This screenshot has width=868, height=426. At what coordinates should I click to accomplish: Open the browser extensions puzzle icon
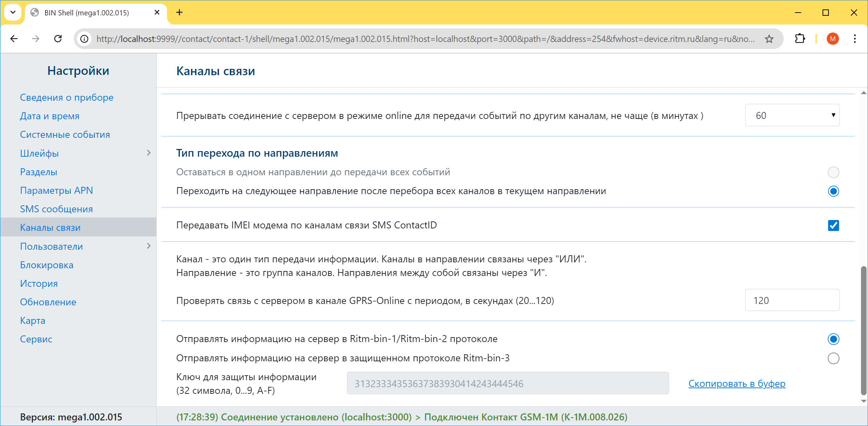tap(800, 39)
